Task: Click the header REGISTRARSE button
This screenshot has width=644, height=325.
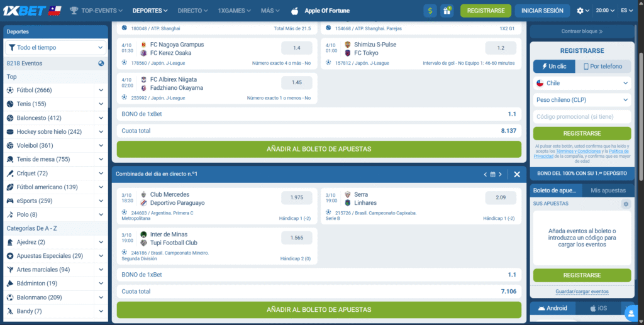Action: point(486,11)
